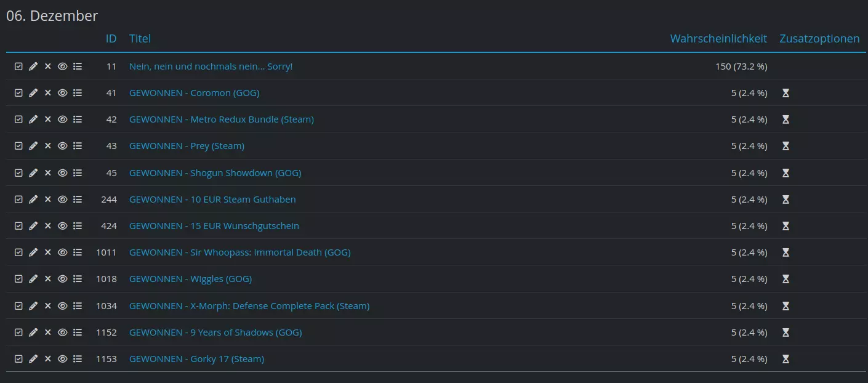Open list icon for 15 EUR Wunschgutschein
This screenshot has width=868, height=383.
point(78,226)
